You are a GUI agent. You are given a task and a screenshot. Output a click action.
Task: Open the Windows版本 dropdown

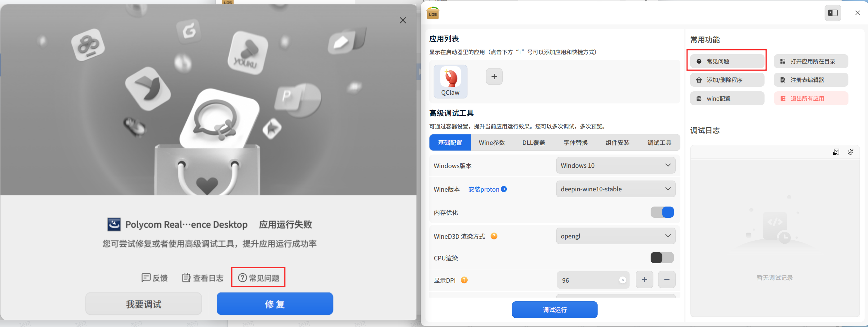point(616,166)
